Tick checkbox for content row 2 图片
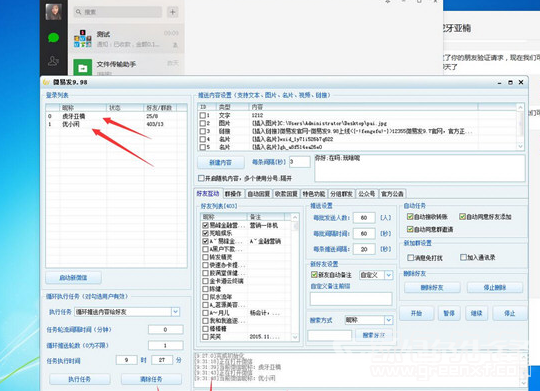This screenshot has height=391, width=540. coord(203,123)
